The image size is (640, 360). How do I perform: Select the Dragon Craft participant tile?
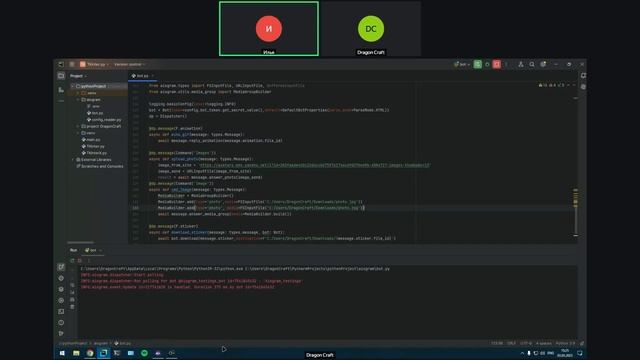pyautogui.click(x=371, y=29)
